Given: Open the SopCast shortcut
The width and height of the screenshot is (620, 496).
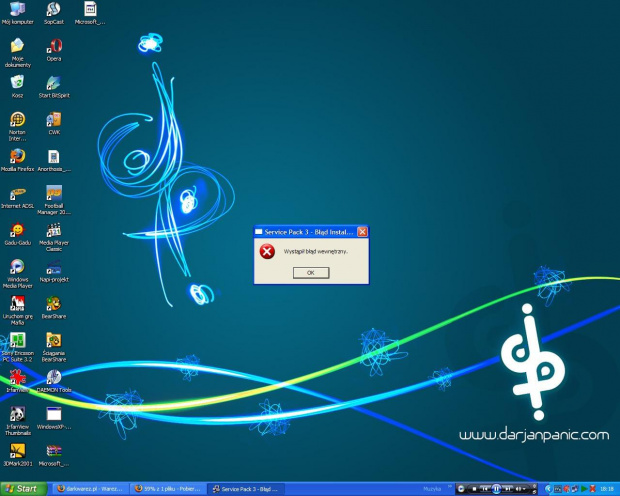Looking at the screenshot, I should click(x=53, y=13).
